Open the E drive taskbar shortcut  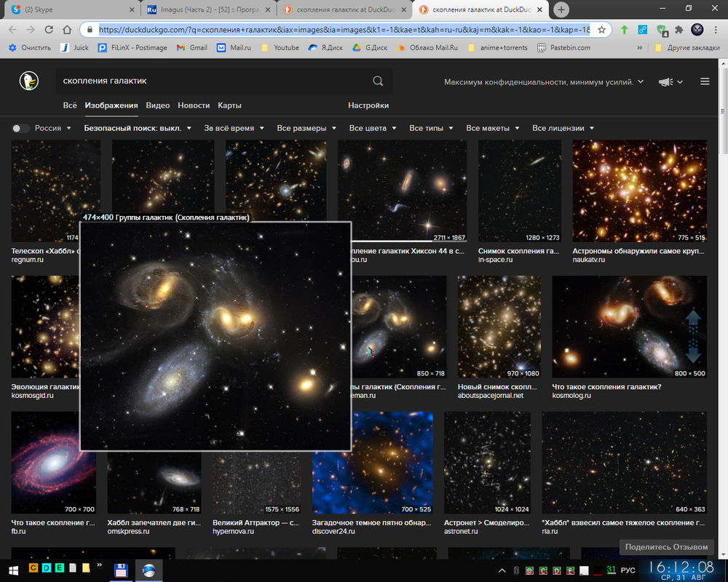[x=60, y=567]
